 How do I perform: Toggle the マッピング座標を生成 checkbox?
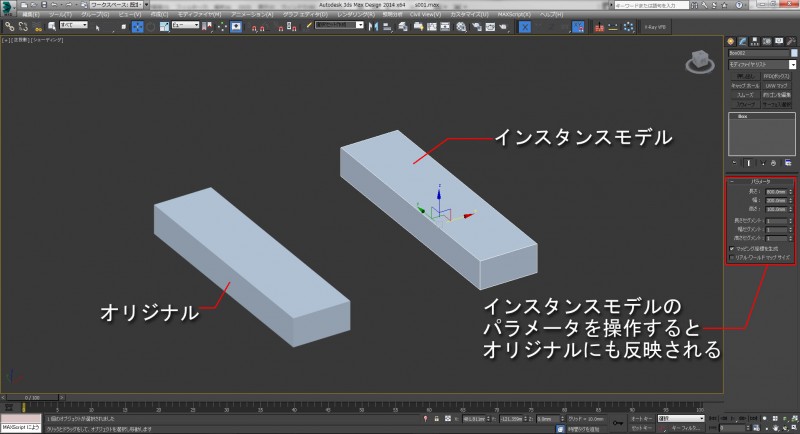pyautogui.click(x=731, y=247)
